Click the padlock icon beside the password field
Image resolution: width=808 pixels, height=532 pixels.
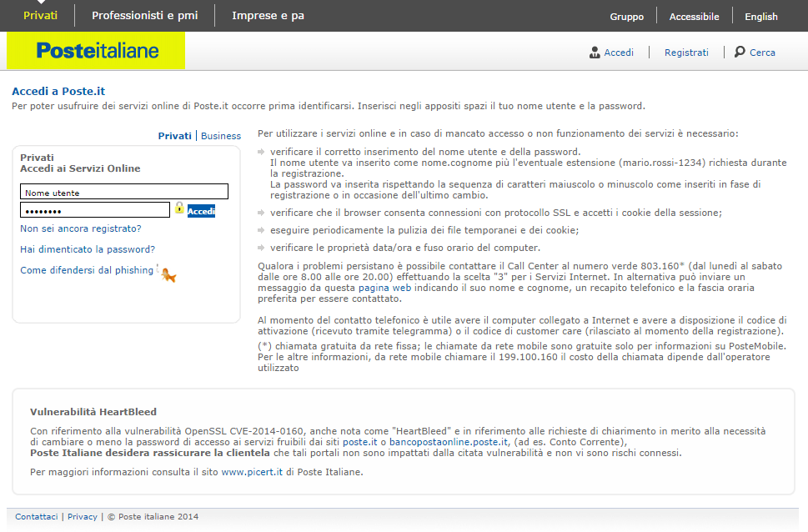tap(178, 208)
